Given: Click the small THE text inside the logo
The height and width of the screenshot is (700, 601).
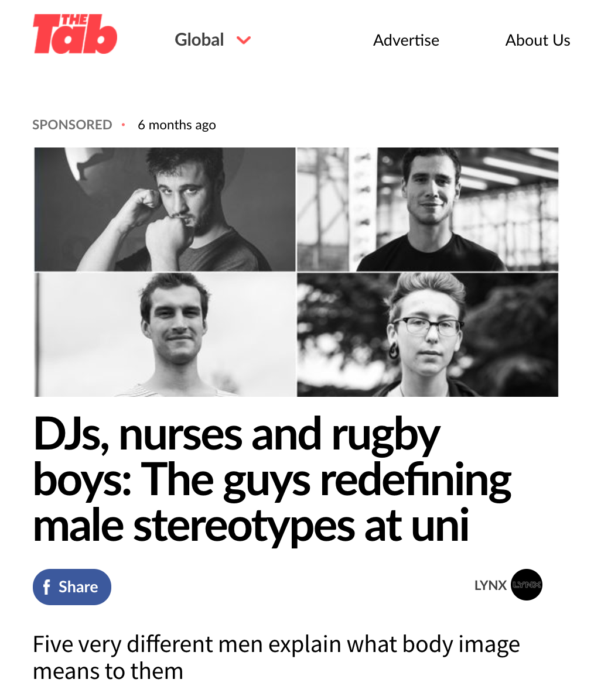Looking at the screenshot, I should pyautogui.click(x=74, y=20).
